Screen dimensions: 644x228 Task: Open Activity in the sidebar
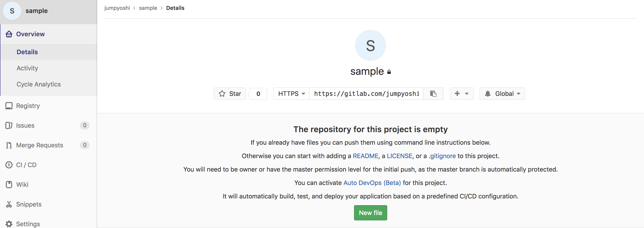click(x=27, y=68)
